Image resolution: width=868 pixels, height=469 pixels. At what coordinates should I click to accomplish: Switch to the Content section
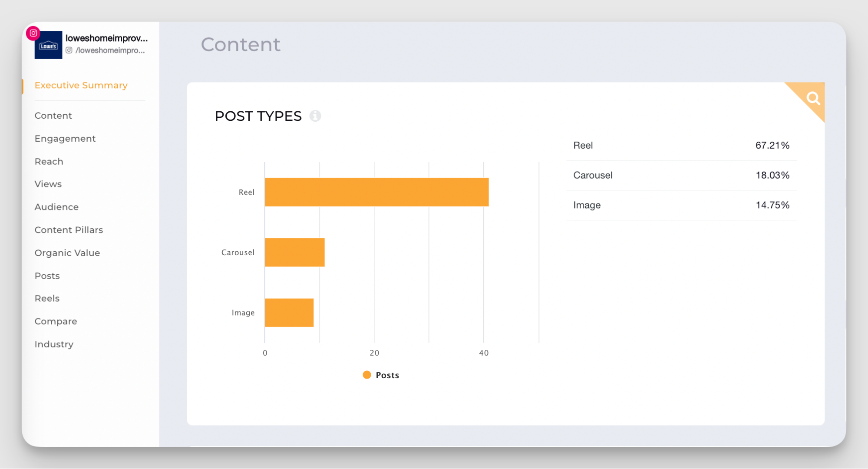tap(53, 115)
